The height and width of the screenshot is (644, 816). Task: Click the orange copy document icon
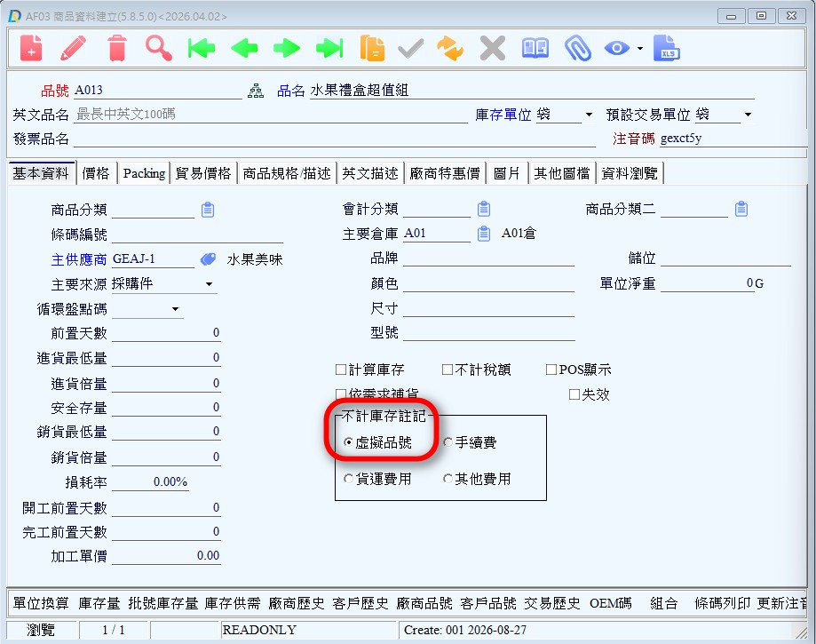[x=372, y=49]
